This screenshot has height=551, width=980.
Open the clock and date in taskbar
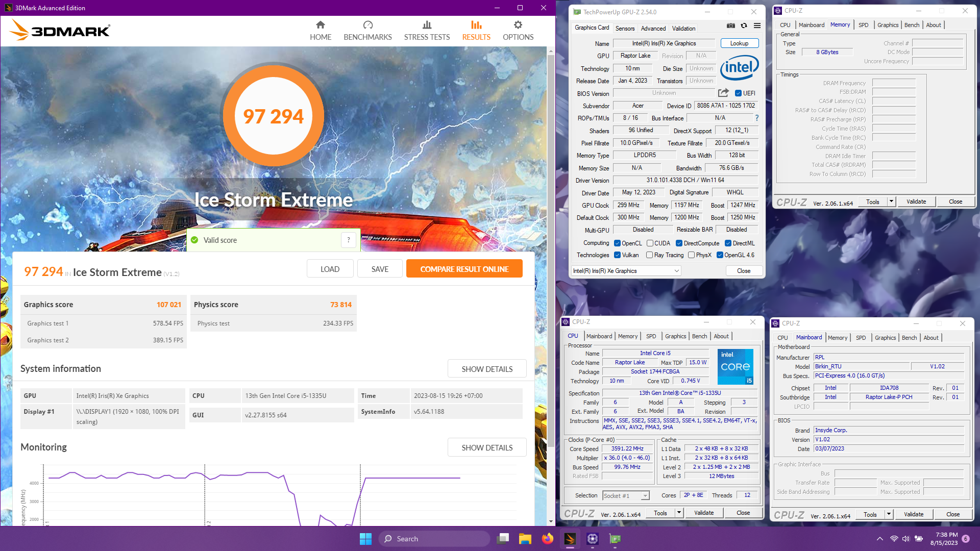944,539
